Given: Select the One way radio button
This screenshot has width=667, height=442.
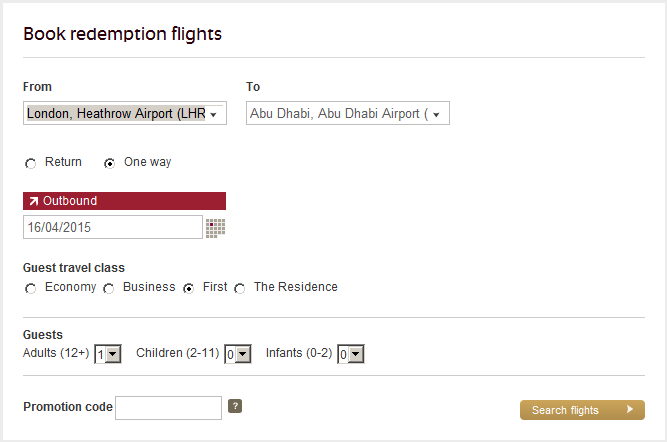Looking at the screenshot, I should click(110, 163).
